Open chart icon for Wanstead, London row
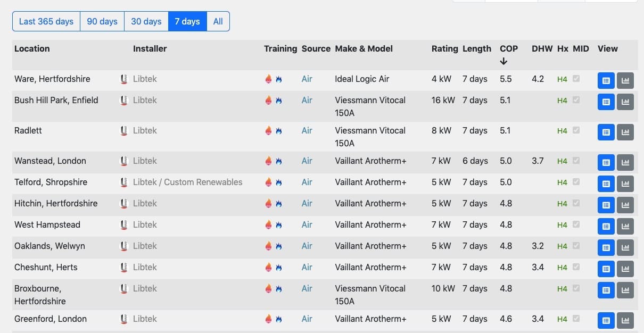 coord(625,162)
